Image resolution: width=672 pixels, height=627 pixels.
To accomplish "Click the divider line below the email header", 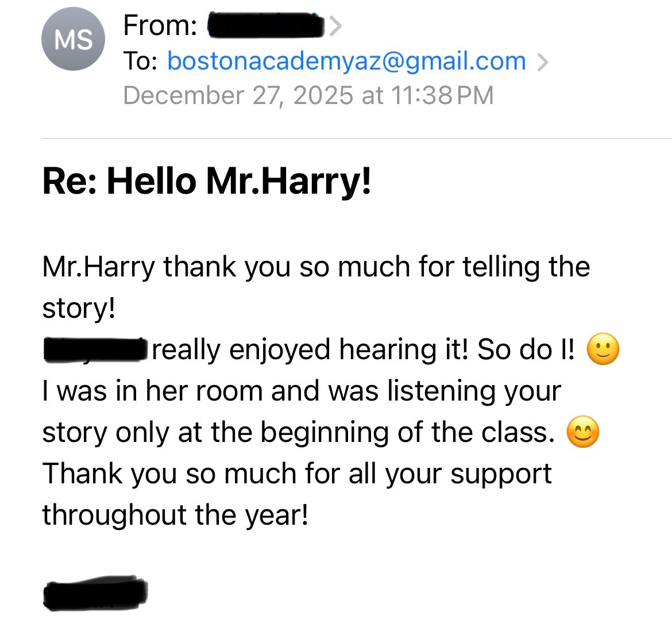I will (356, 139).
